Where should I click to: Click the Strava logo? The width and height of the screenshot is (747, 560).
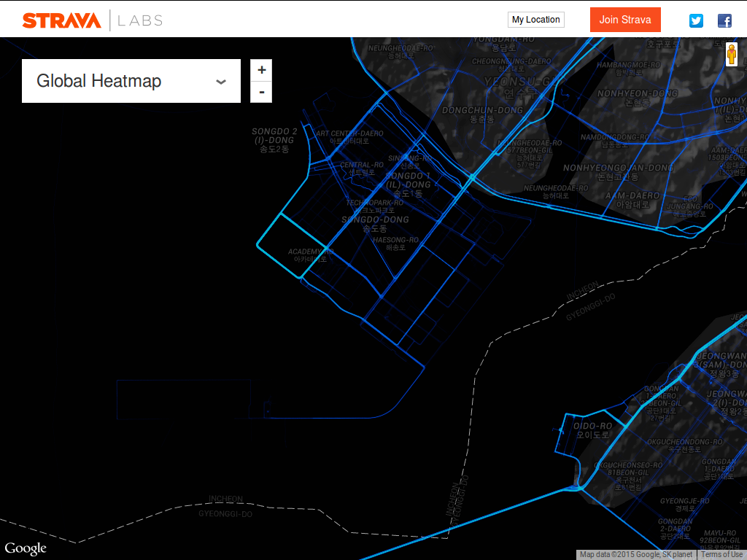tap(62, 20)
